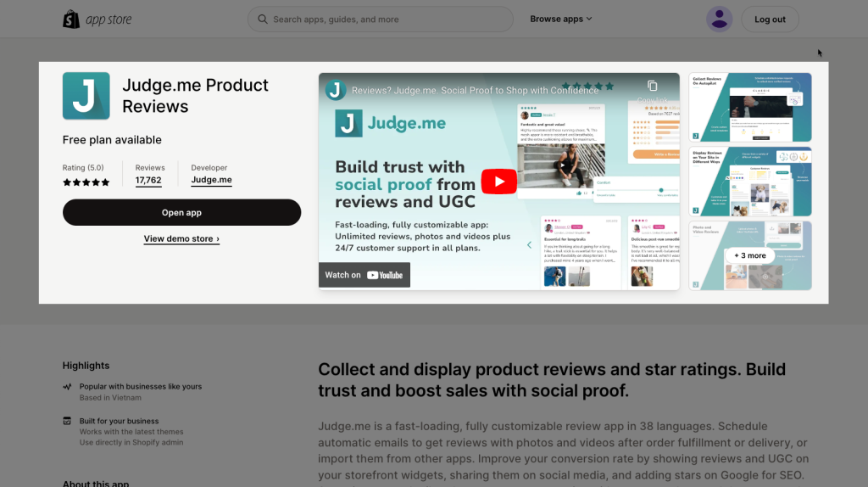Click the Judge.me app logo icon
868x487 pixels.
86,96
